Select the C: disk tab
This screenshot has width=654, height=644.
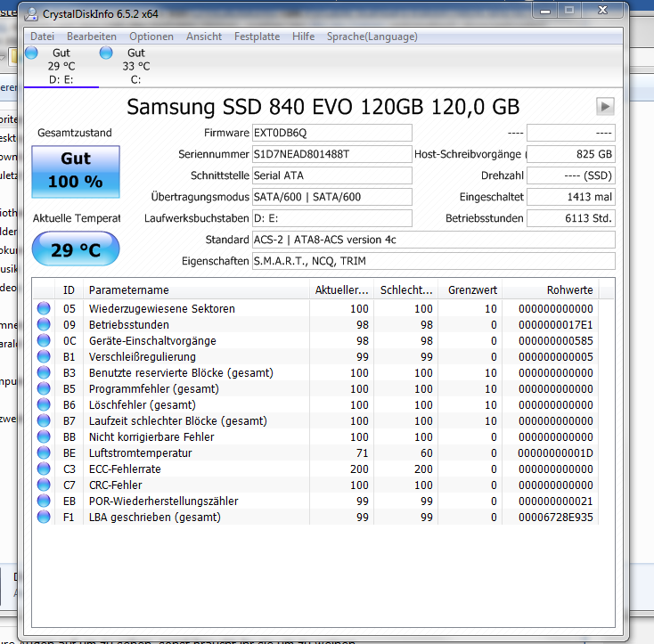[136, 66]
